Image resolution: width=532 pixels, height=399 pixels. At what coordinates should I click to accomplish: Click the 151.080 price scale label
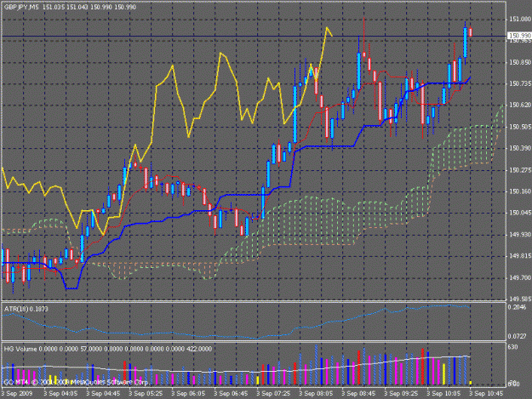520,20
